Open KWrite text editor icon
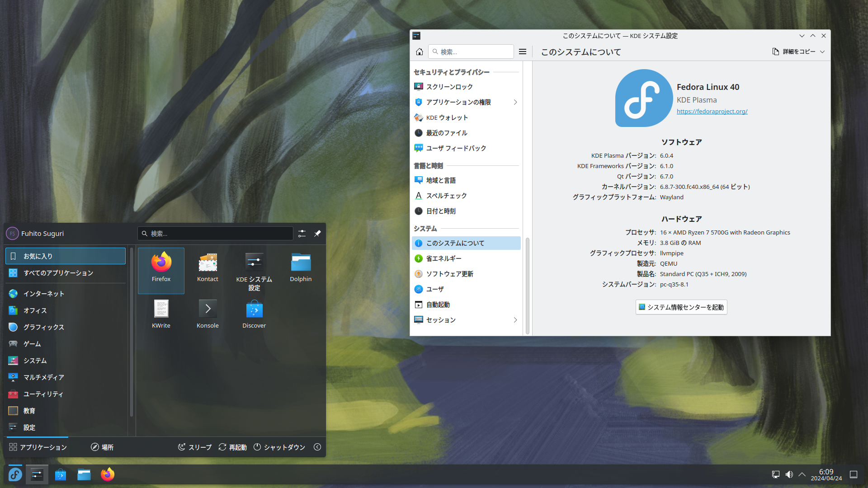This screenshot has width=868, height=488. [161, 310]
